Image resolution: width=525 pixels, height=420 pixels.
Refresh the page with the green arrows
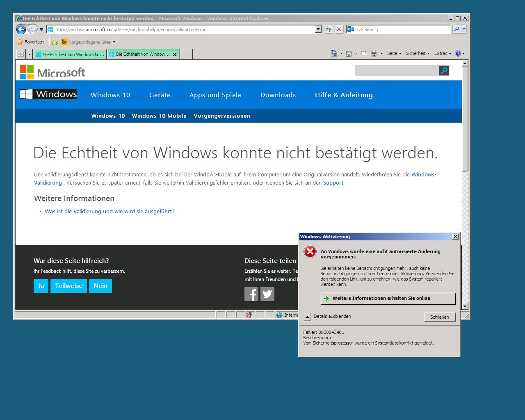click(328, 29)
